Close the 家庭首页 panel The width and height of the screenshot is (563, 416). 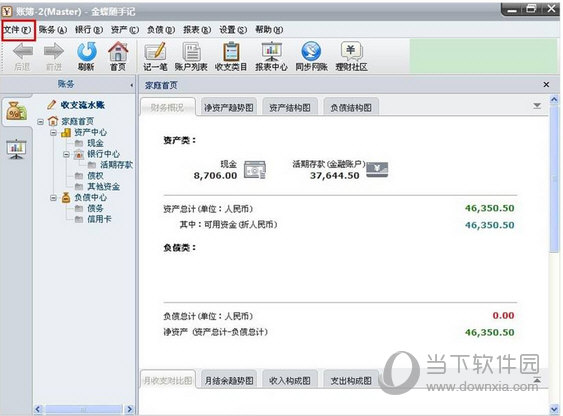point(546,85)
